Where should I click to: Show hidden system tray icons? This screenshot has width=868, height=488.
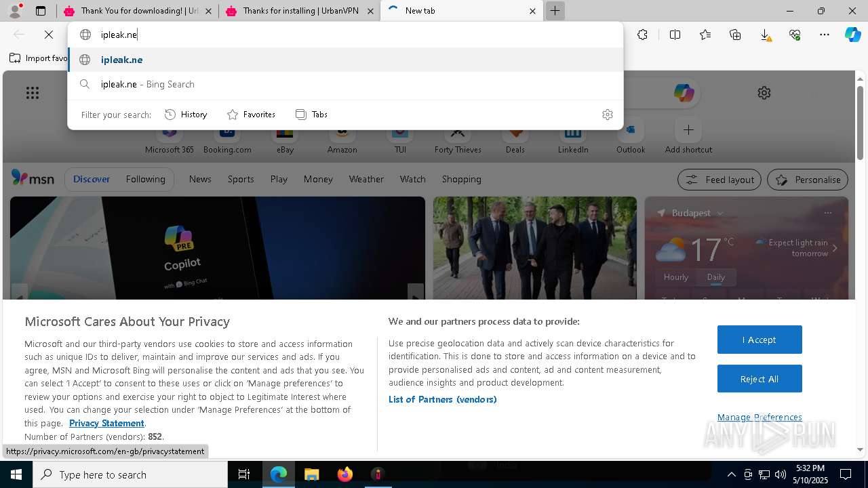pos(731,474)
